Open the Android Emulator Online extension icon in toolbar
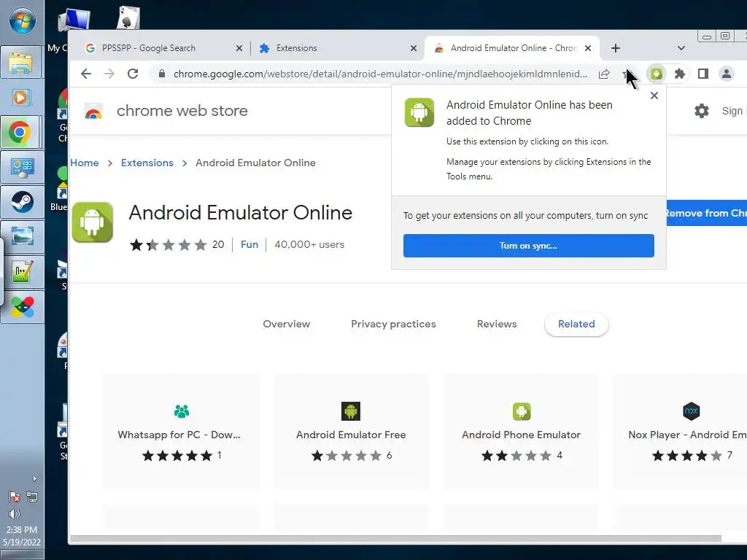 pyautogui.click(x=657, y=74)
